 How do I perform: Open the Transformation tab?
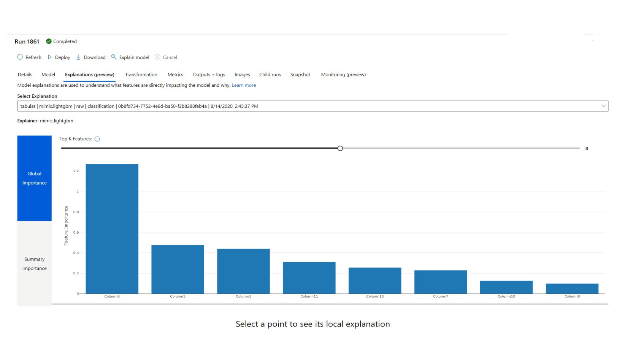pyautogui.click(x=141, y=75)
